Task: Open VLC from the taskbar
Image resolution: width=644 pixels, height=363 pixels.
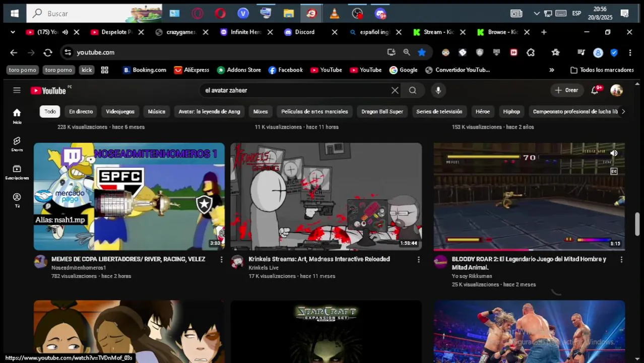Action: click(x=335, y=14)
